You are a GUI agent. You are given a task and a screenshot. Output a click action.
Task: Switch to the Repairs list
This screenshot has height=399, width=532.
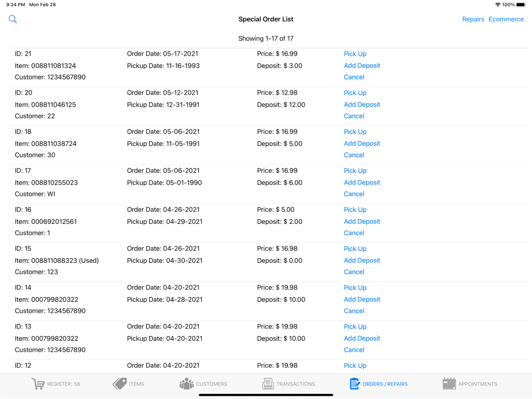(473, 19)
